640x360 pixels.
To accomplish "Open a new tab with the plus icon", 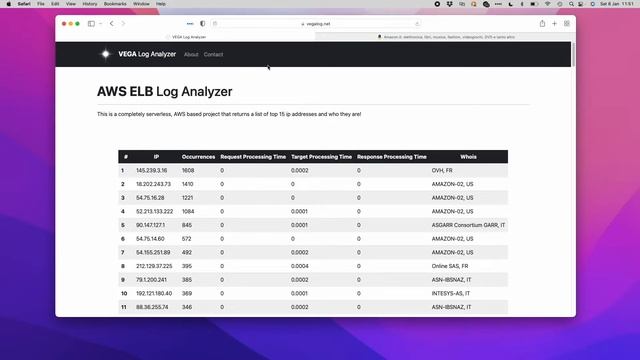I will 554,24.
